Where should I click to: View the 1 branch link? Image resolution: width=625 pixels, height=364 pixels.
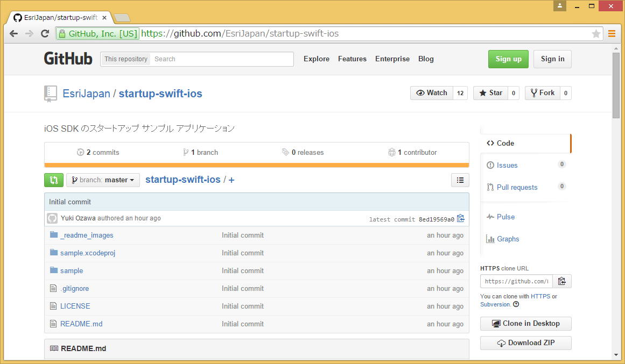click(x=200, y=153)
